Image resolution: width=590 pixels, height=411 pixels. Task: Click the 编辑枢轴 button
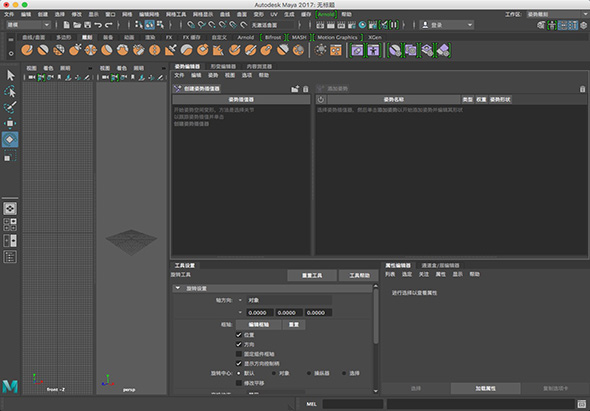[259, 324]
